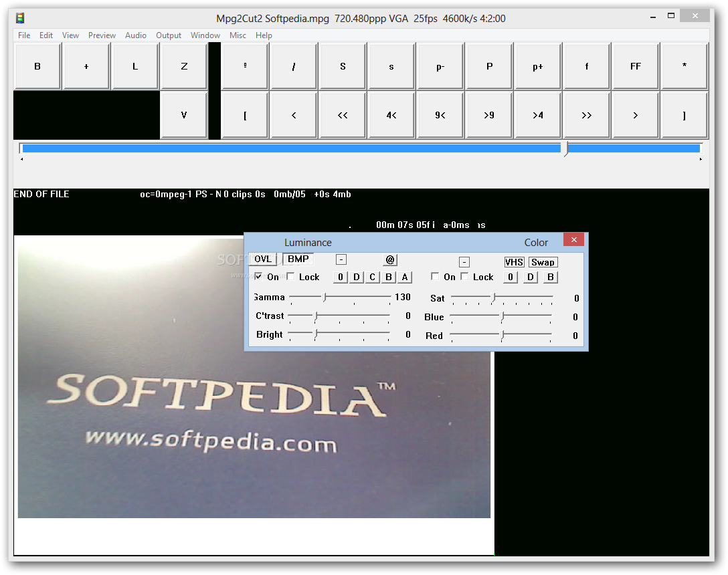Click the >4 forward jump button

click(x=538, y=115)
